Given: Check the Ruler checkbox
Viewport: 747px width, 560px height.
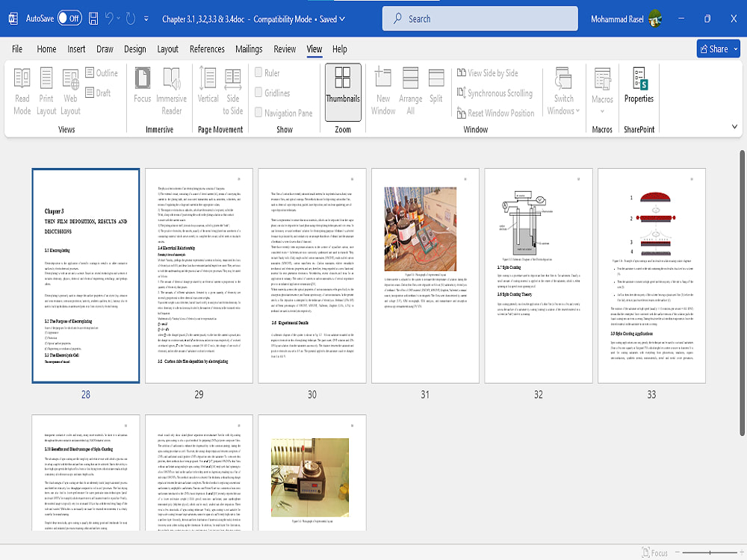Looking at the screenshot, I should (x=258, y=72).
